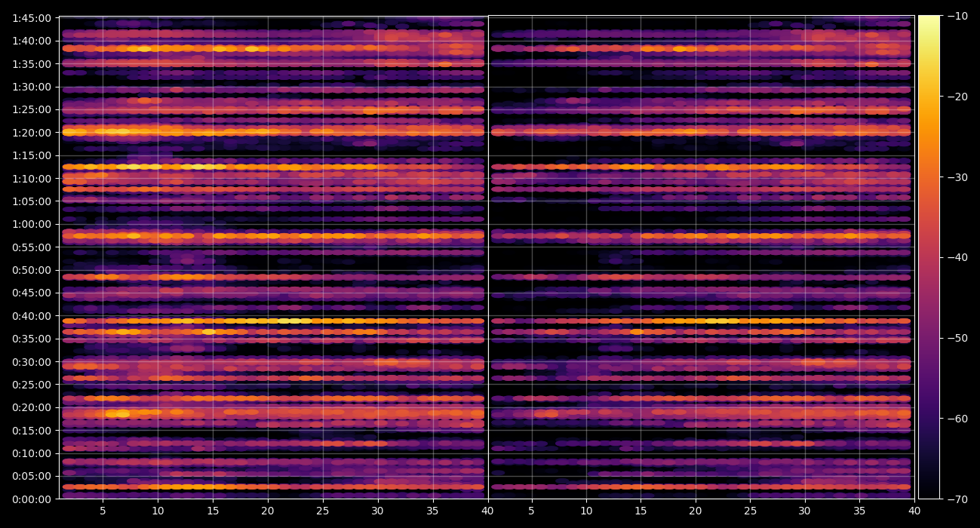Click the 1:45:00 time axis label
This screenshot has width=980, height=528.
pyautogui.click(x=32, y=17)
